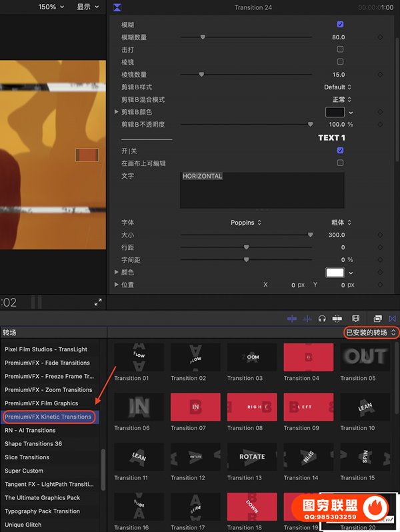Screen dimensions: 400x532
Task: Open the 150% zoom level dropdown
Action: tap(51, 7)
